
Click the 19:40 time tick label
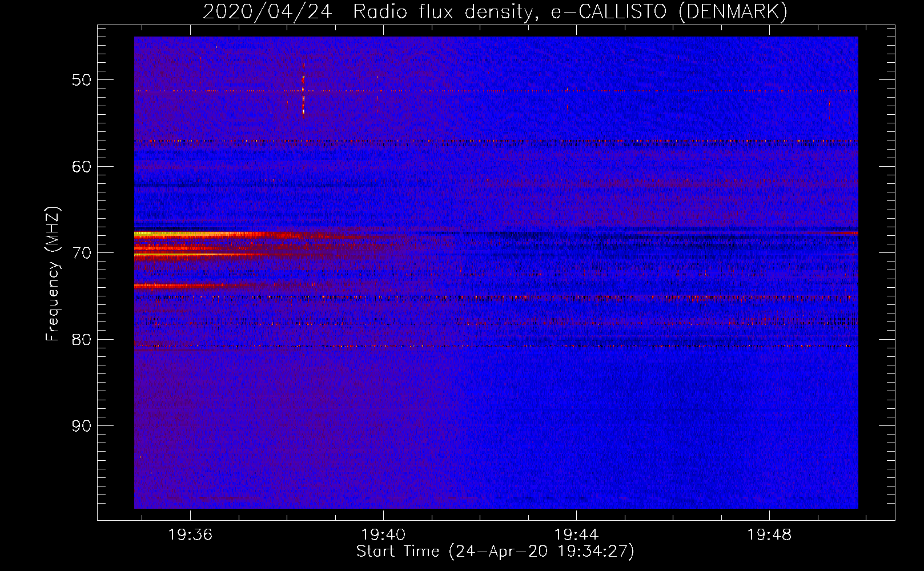pyautogui.click(x=383, y=534)
